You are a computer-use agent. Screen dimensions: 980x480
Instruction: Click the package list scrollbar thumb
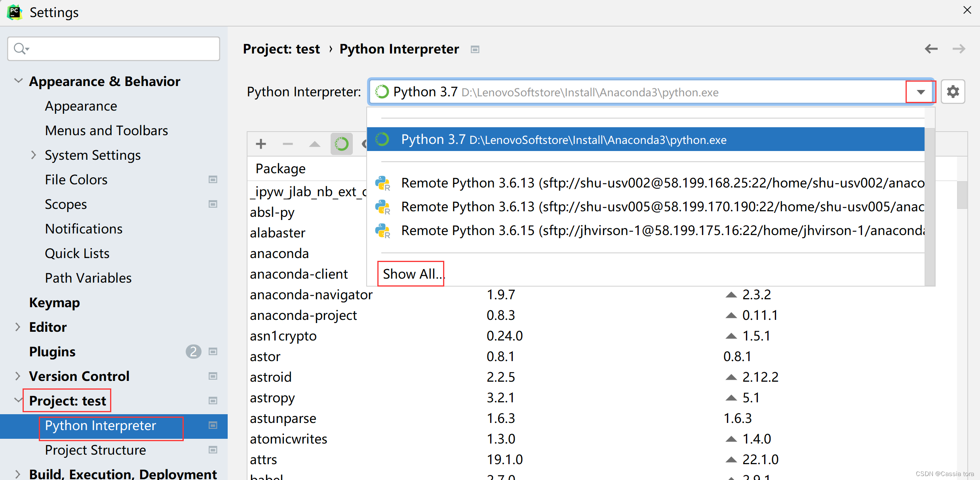point(962,195)
